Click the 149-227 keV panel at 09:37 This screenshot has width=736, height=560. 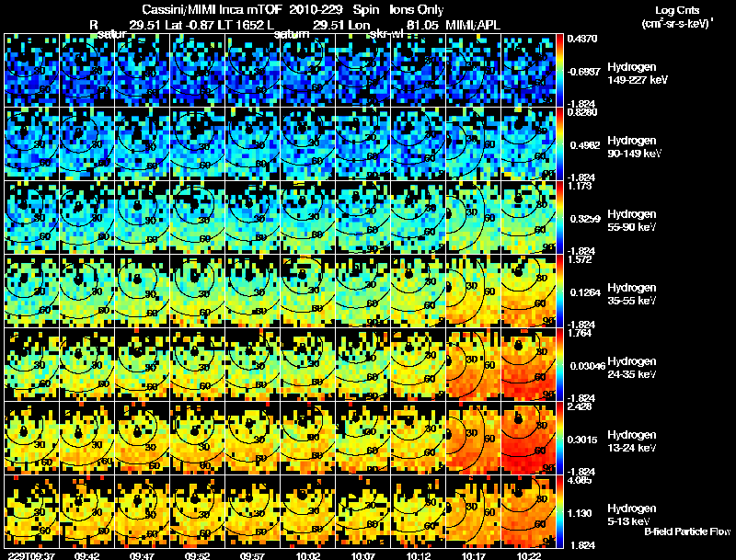pos(31,71)
